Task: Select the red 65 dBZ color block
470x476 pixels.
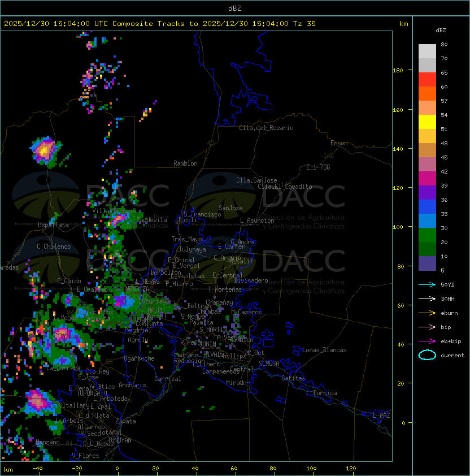Action: tap(427, 80)
